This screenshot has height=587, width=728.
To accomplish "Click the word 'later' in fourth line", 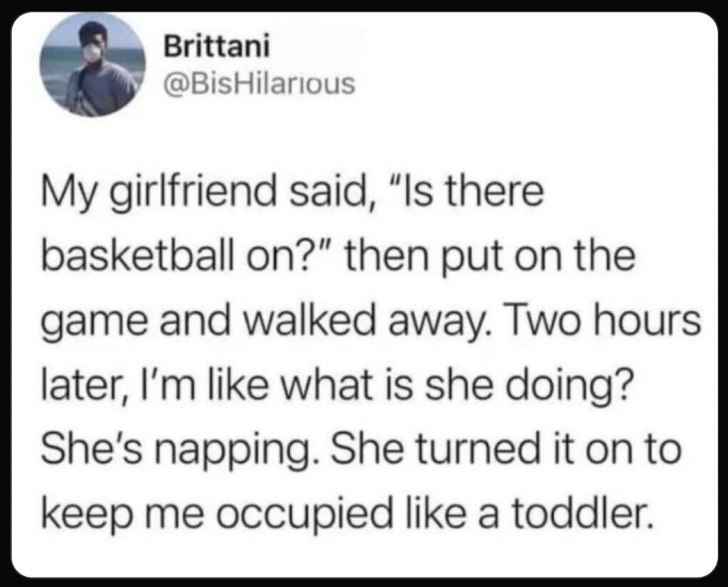I will 81,385.
